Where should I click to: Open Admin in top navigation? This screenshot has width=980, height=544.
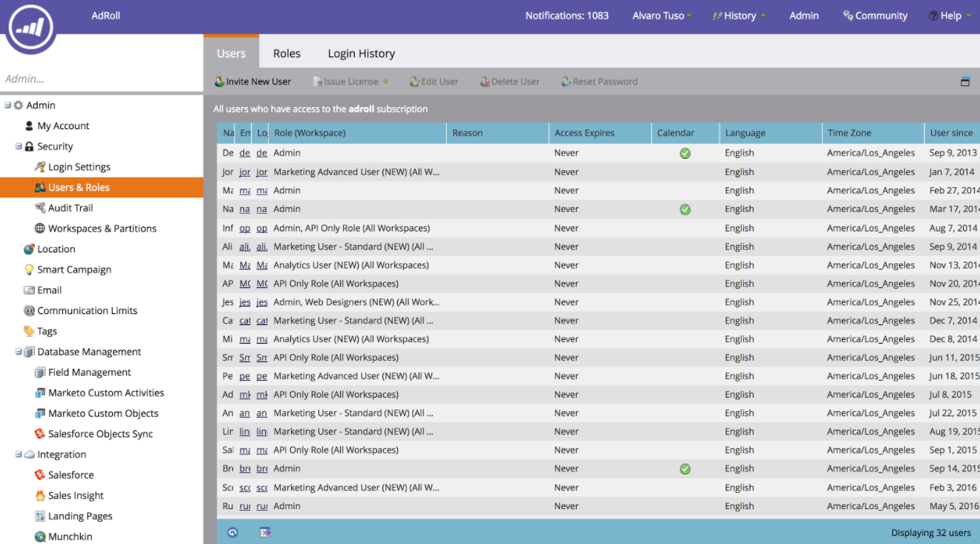pyautogui.click(x=804, y=16)
